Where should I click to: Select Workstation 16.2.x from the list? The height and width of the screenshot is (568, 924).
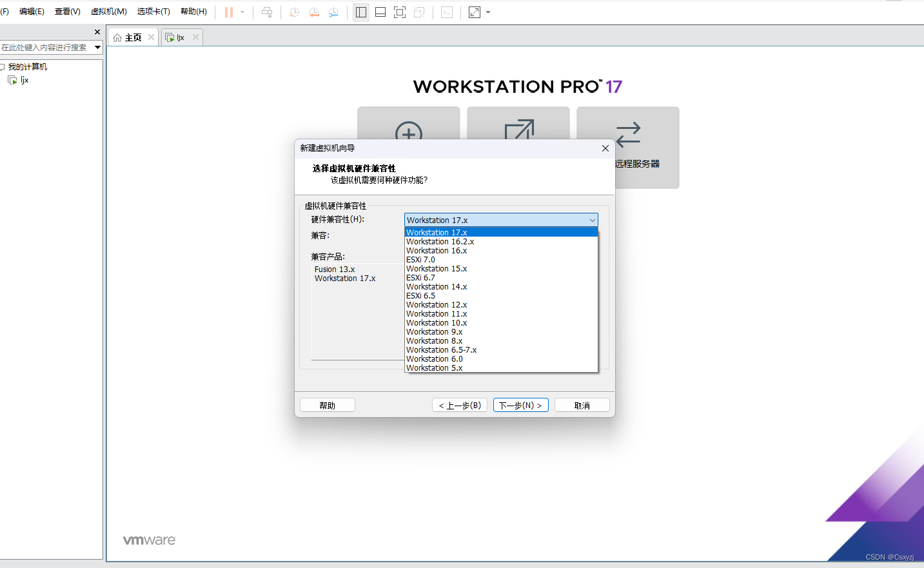(501, 242)
